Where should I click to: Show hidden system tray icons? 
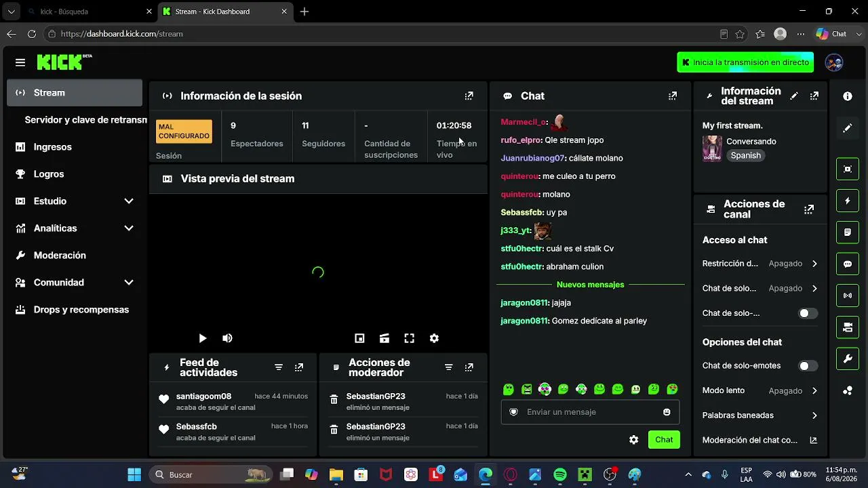click(688, 474)
